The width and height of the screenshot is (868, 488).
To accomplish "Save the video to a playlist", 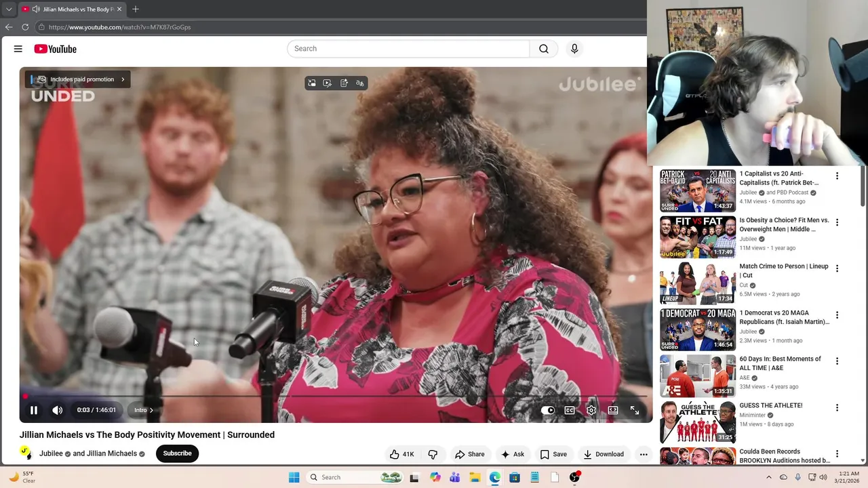I will pos(553,454).
